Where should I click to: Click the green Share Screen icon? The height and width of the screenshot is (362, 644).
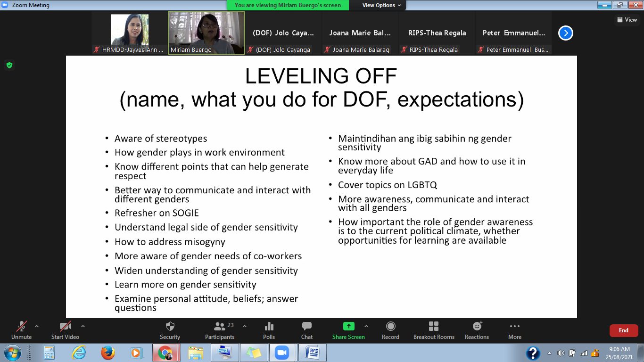point(348,326)
